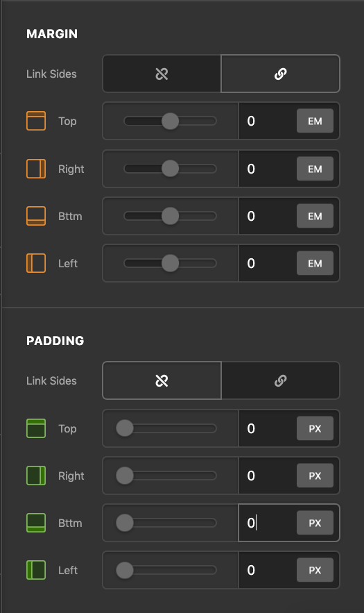The width and height of the screenshot is (364, 613).
Task: Click the orange Margin Top side icon
Action: [x=36, y=121]
